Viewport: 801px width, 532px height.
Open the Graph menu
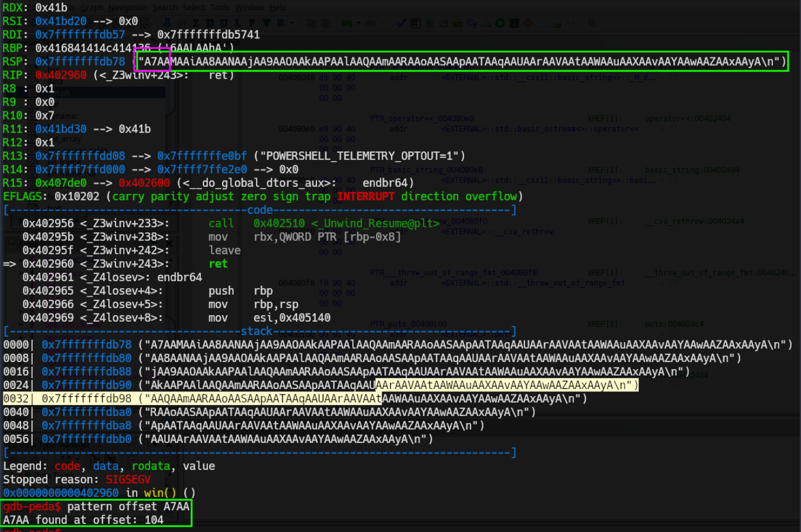point(92,8)
